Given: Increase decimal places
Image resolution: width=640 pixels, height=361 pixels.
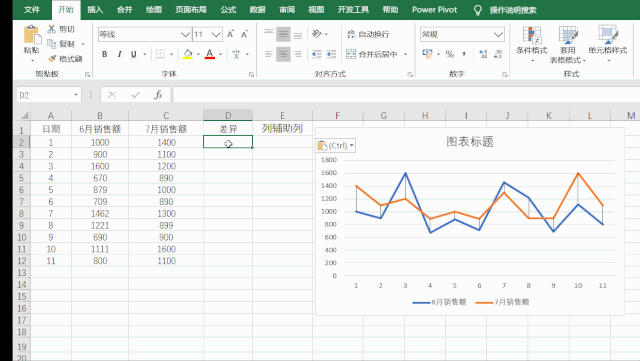Looking at the screenshot, I should [483, 54].
